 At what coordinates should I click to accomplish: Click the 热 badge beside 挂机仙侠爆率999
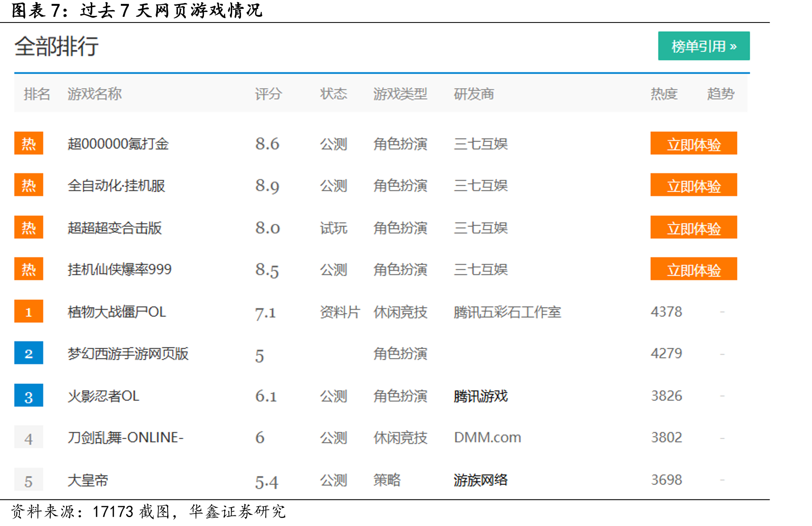point(29,269)
